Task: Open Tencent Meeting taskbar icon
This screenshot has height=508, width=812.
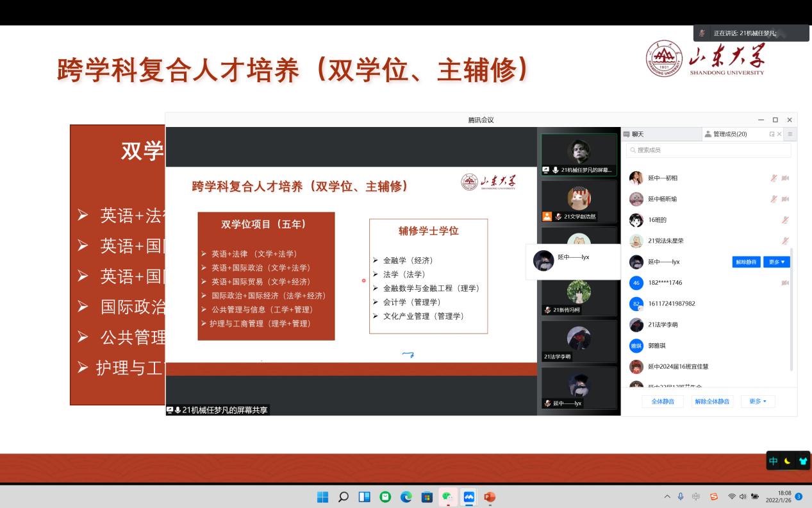Action: tap(468, 496)
